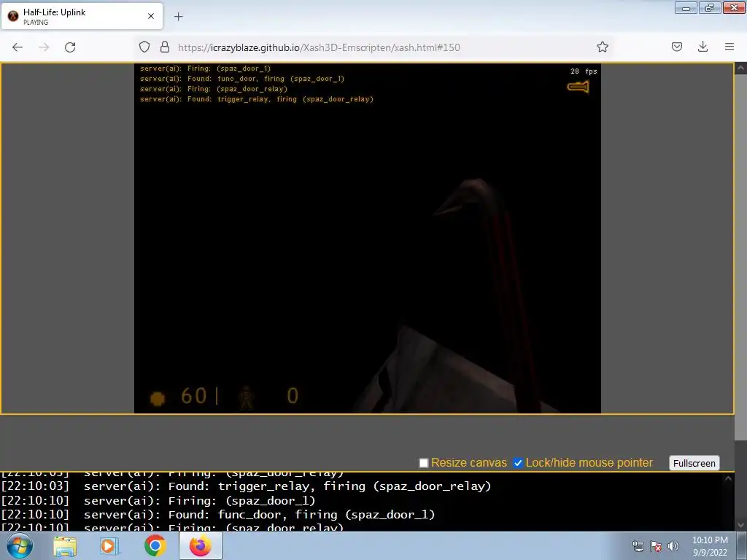Minimize the Firefox window
747x560 pixels.
pos(686,7)
